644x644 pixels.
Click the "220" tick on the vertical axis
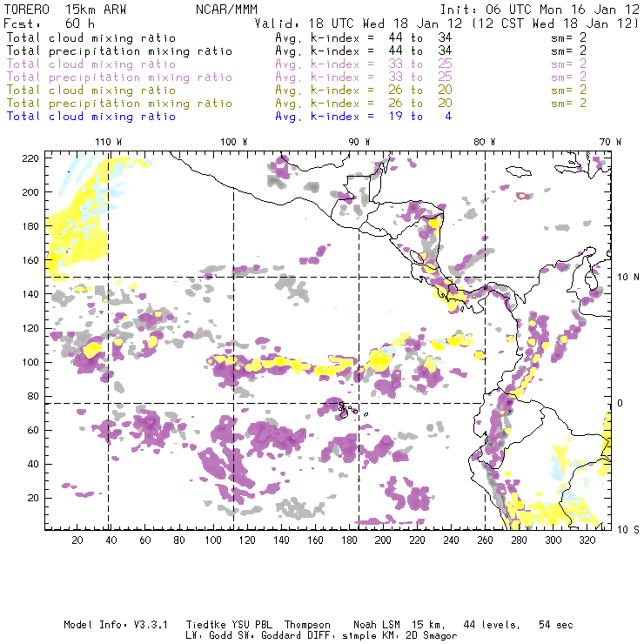(x=30, y=158)
